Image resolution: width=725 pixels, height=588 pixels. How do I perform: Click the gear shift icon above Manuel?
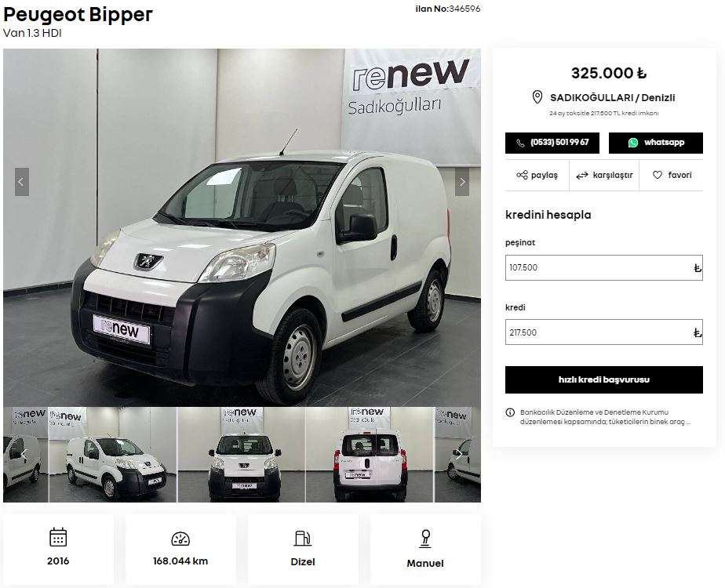pos(425,539)
